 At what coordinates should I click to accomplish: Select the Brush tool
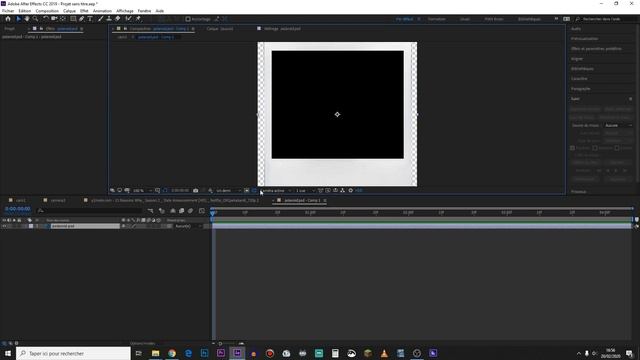100,19
